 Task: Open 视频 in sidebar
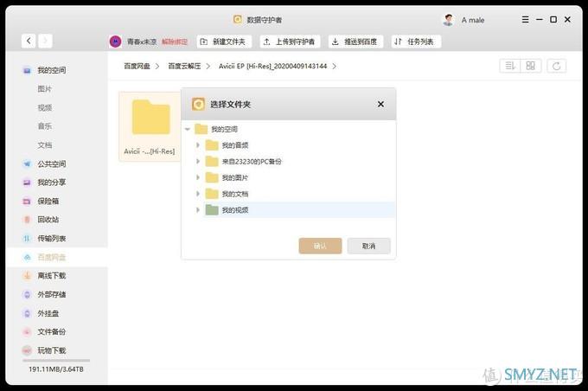coord(45,107)
